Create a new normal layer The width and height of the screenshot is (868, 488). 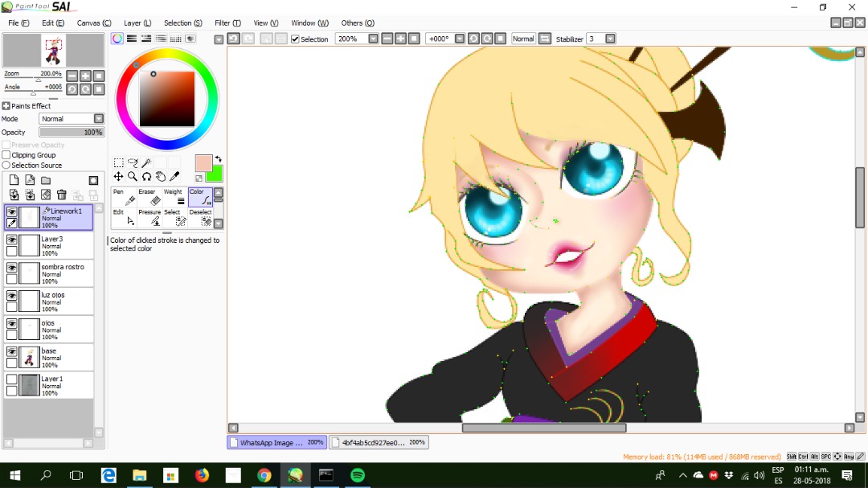click(x=14, y=180)
